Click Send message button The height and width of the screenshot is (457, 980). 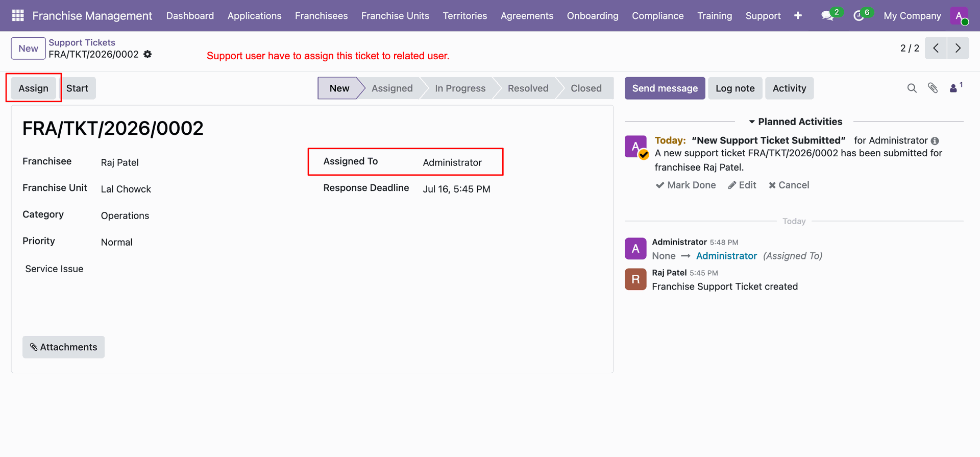pos(665,88)
